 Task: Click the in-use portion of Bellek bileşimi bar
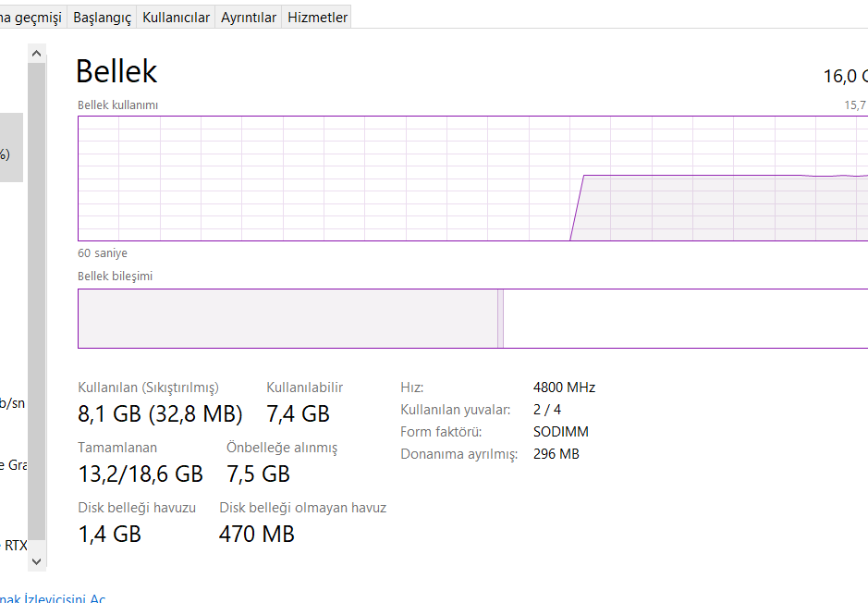tap(287, 319)
